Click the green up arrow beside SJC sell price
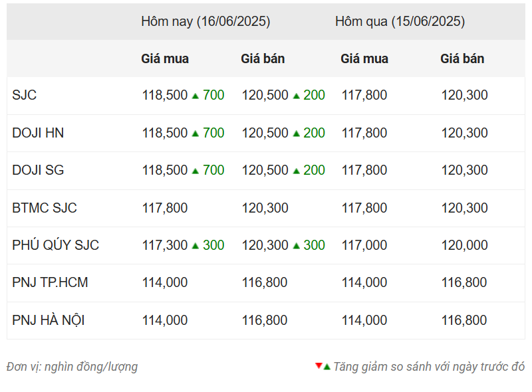The height and width of the screenshot is (392, 532). [x=296, y=96]
